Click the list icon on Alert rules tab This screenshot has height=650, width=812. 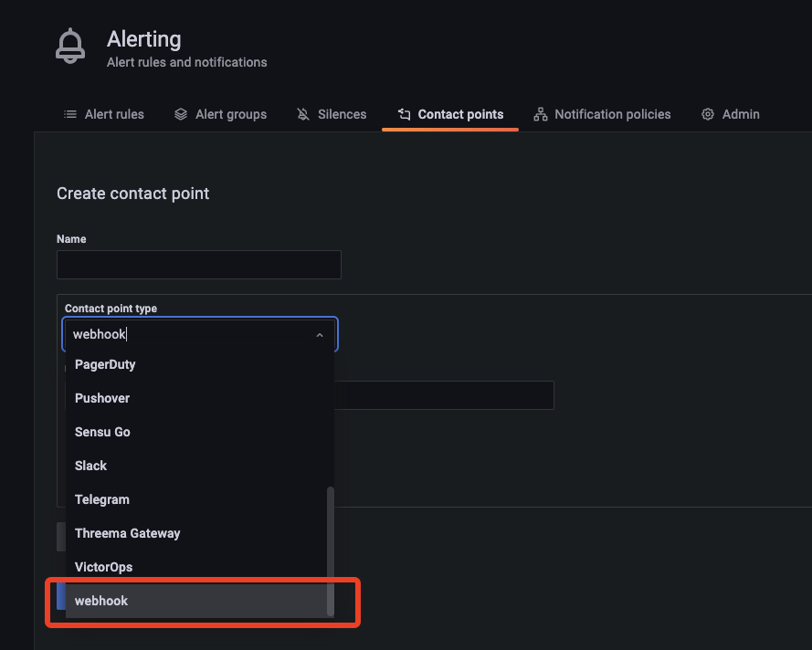point(69,113)
